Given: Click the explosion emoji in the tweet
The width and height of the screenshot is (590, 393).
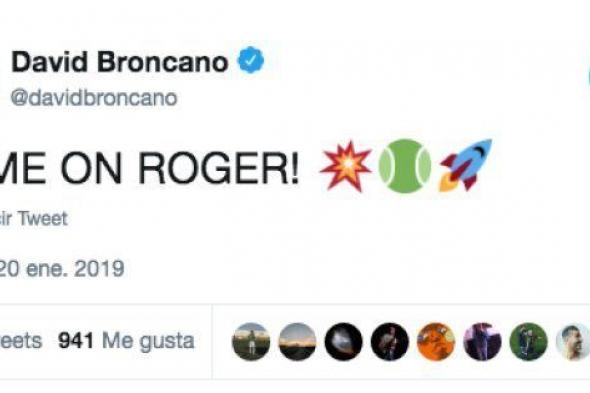Looking at the screenshot, I should 345,166.
